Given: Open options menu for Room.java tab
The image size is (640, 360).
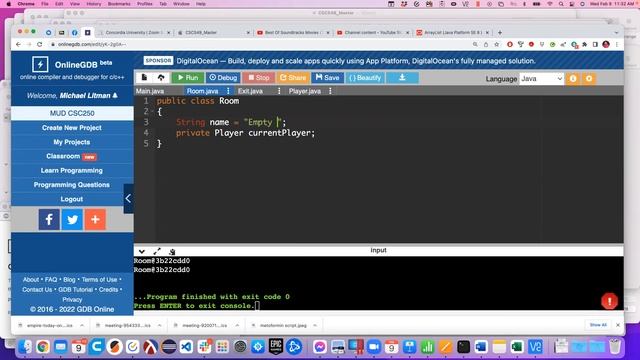Looking at the screenshot, I should pos(228,91).
